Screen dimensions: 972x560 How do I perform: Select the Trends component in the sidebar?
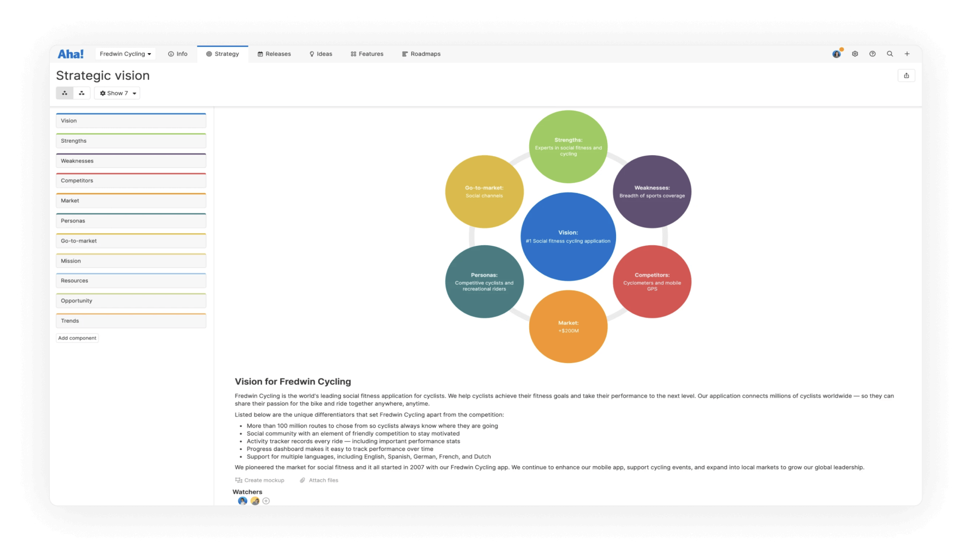coord(131,321)
